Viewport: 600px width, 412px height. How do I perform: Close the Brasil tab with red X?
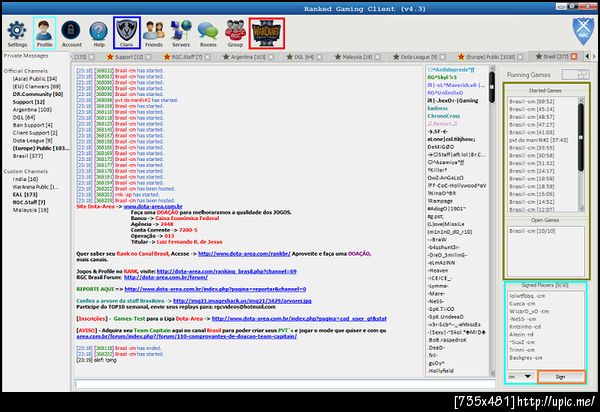point(574,56)
